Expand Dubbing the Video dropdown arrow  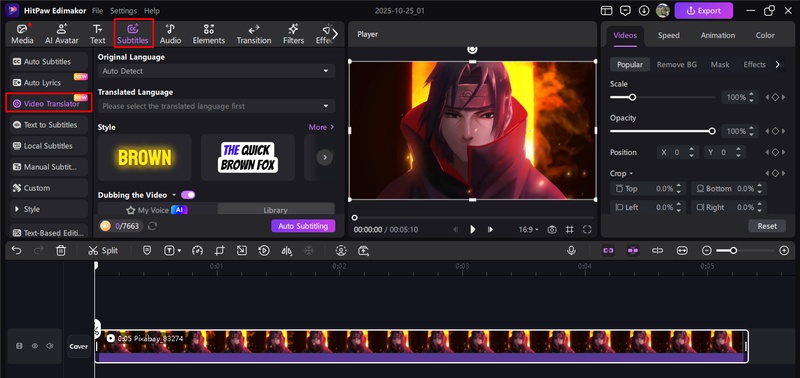174,195
